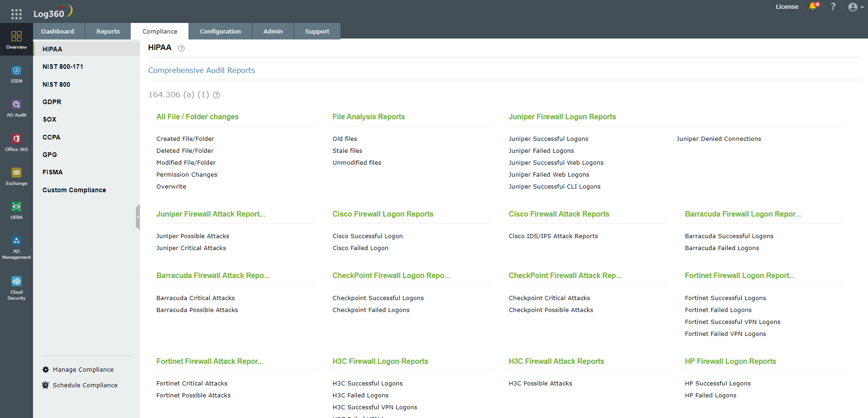This screenshot has height=418, width=868.
Task: Open the Admin tab
Action: pos(273,31)
